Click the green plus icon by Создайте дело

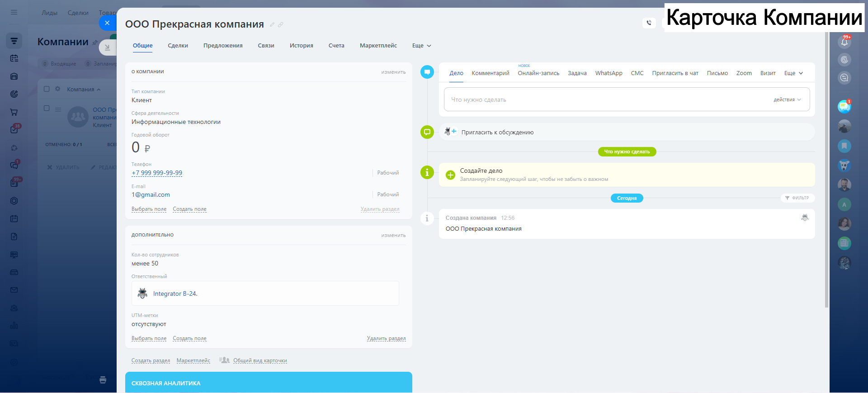450,175
